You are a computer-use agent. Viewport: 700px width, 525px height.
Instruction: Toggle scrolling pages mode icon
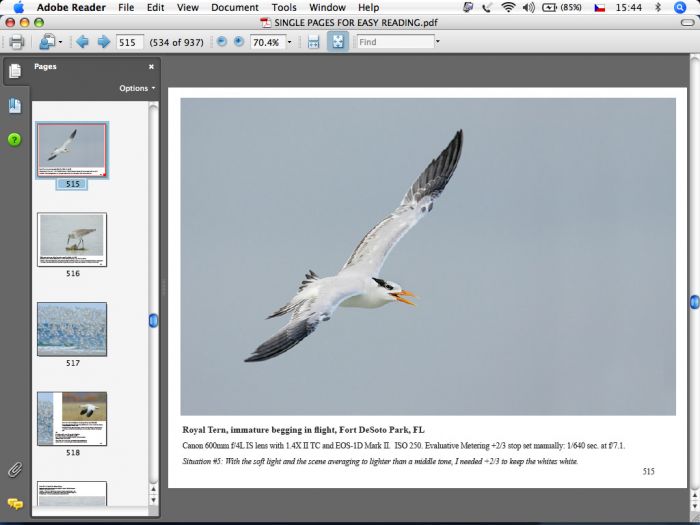coord(313,42)
